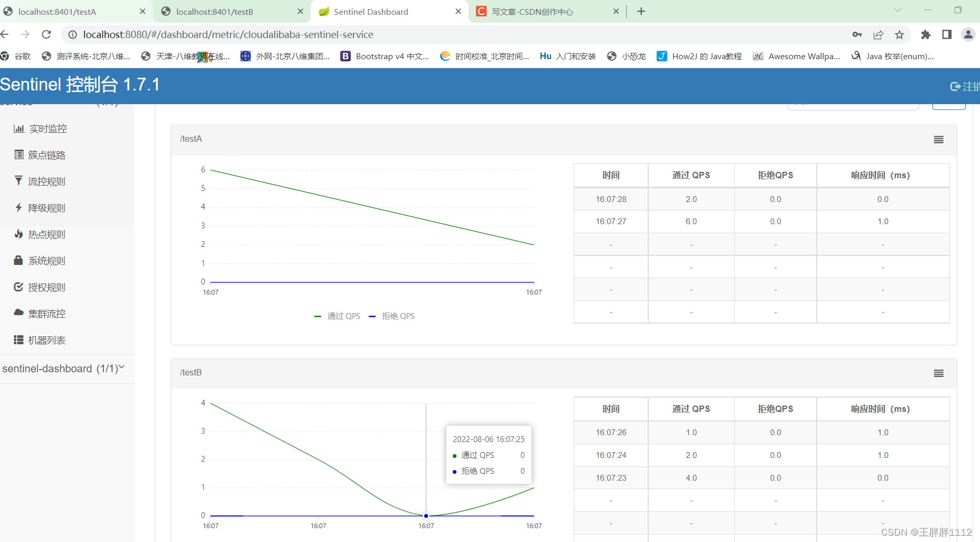Open the /testB chart hamburger menu

[x=938, y=373]
